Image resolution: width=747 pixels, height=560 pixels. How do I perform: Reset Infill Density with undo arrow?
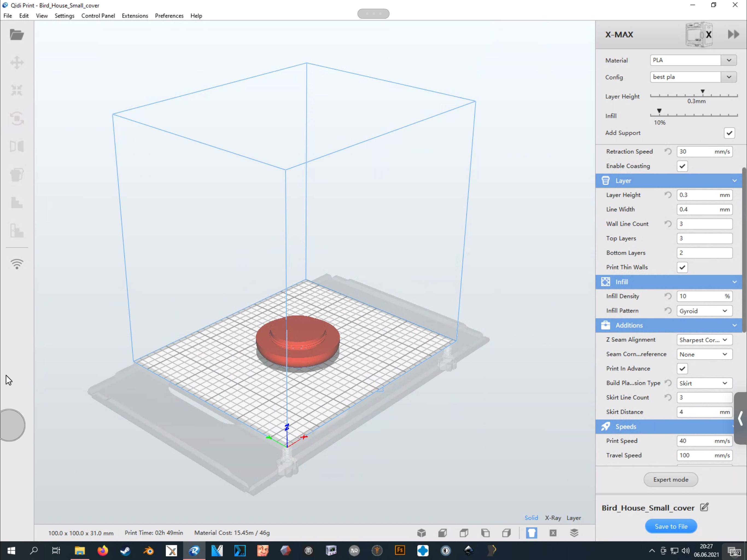pos(668,296)
